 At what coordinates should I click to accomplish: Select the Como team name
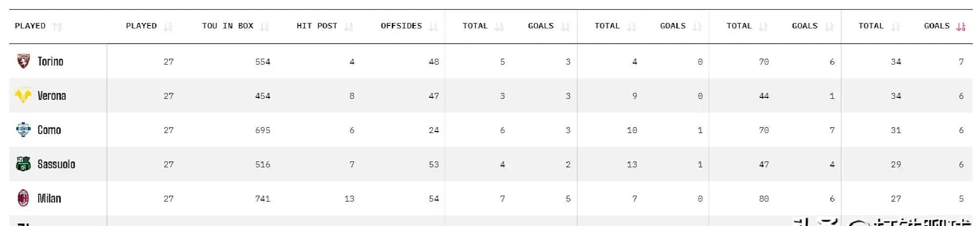(49, 130)
